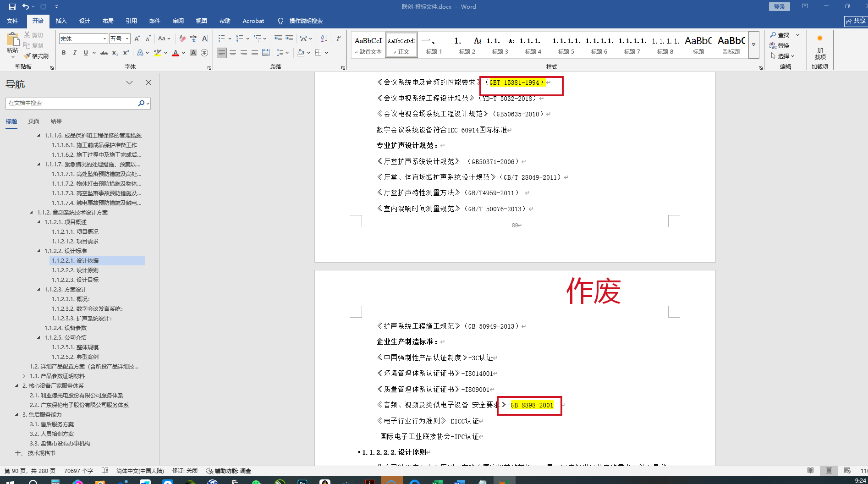Switch to the Review (审阅) ribbon tab
Image resolution: width=868 pixels, height=484 pixels.
point(178,21)
